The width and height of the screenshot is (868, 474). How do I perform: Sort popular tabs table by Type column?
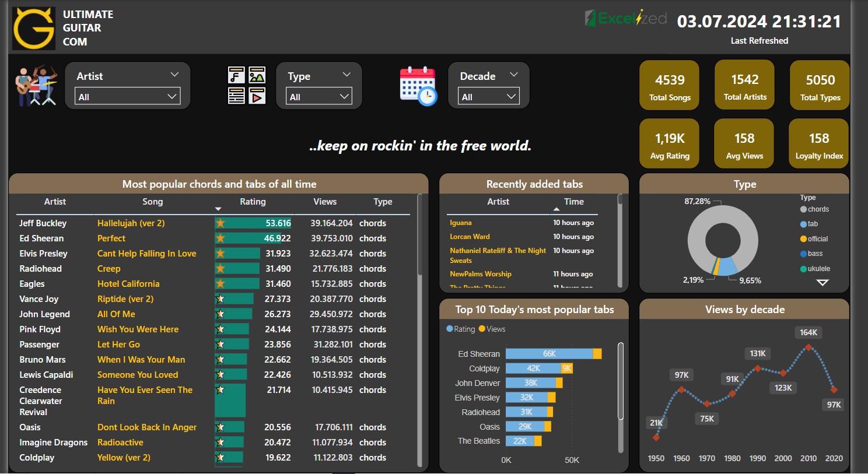(x=383, y=202)
